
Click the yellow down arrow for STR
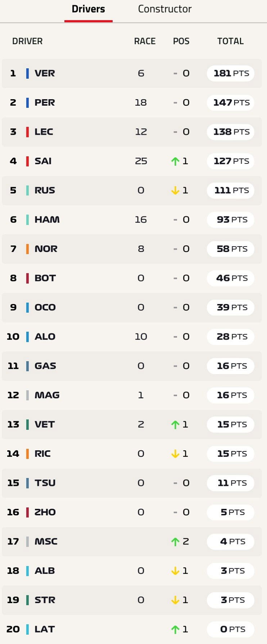pos(175,600)
